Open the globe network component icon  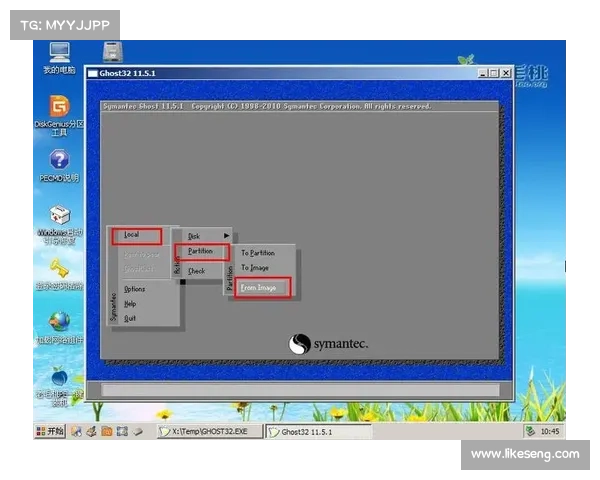[59, 322]
